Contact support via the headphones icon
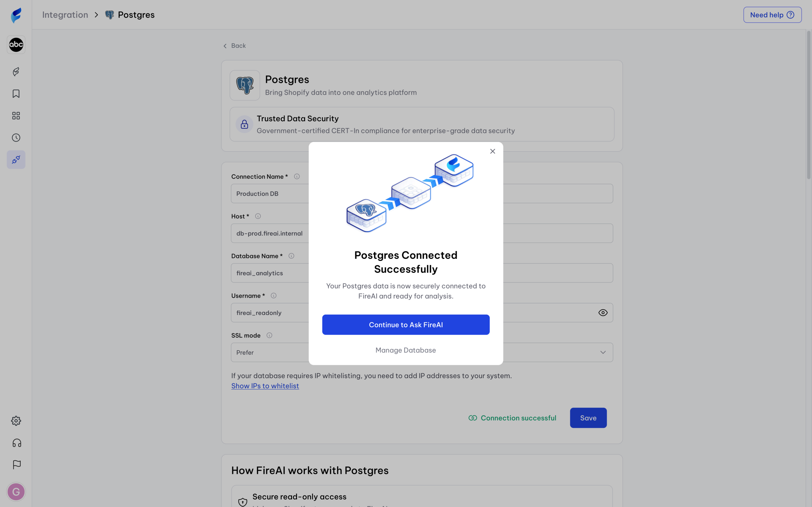This screenshot has width=812, height=507. click(x=16, y=443)
